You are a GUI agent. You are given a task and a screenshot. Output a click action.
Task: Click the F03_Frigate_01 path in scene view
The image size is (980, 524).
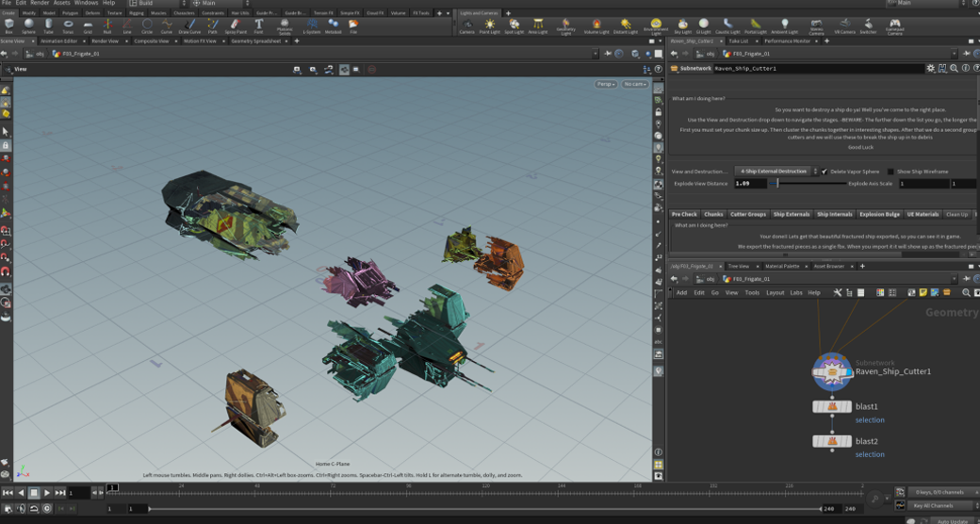point(76,54)
